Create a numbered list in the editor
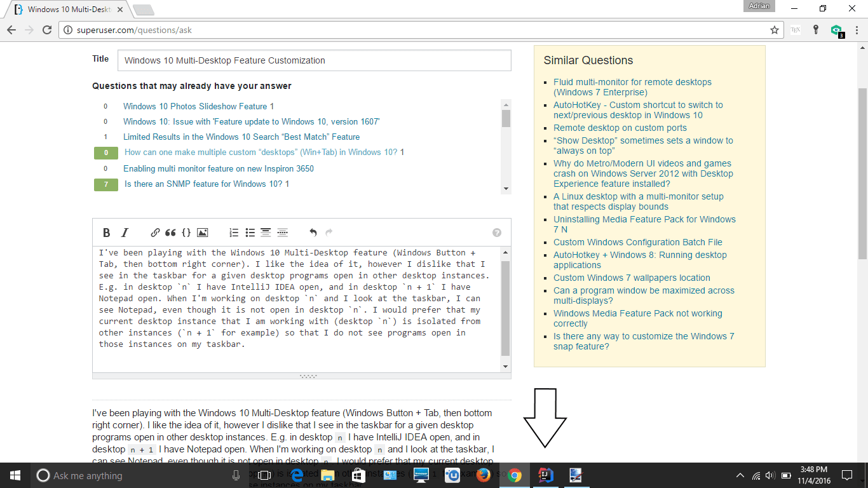This screenshot has height=488, width=868. point(234,233)
